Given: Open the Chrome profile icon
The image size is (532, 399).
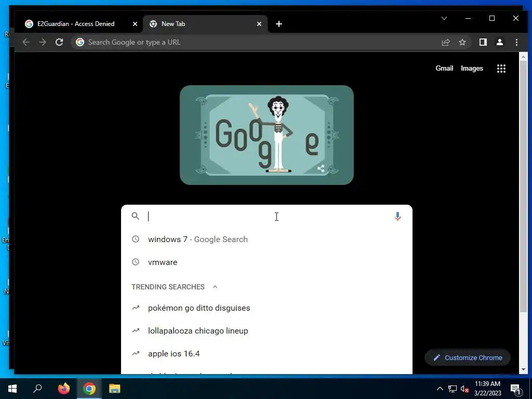Looking at the screenshot, I should point(499,42).
